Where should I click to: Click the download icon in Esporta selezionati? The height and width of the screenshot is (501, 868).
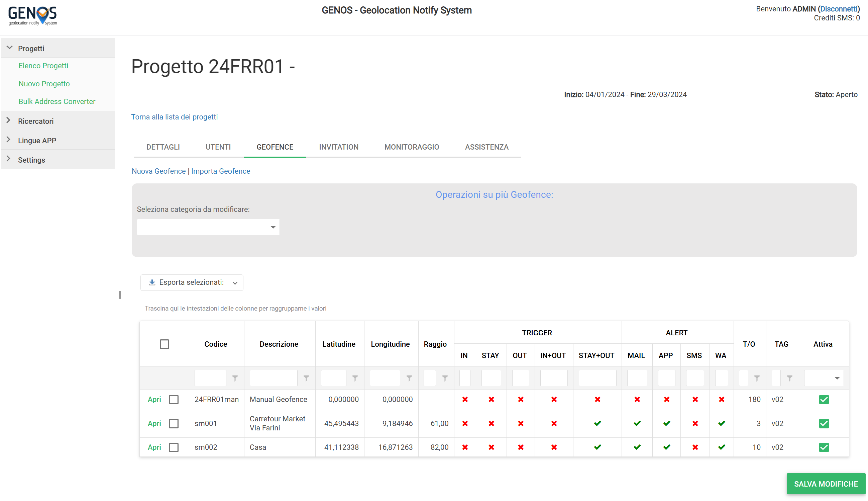[152, 282]
